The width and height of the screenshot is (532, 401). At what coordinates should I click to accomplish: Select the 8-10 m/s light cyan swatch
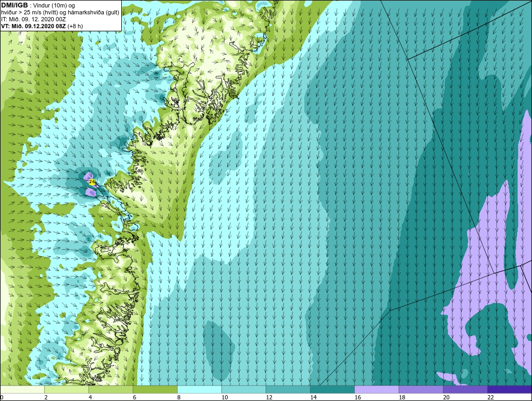[x=199, y=389]
